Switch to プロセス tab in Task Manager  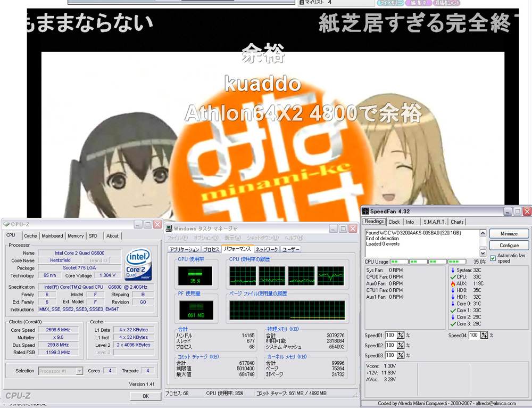[x=211, y=250]
